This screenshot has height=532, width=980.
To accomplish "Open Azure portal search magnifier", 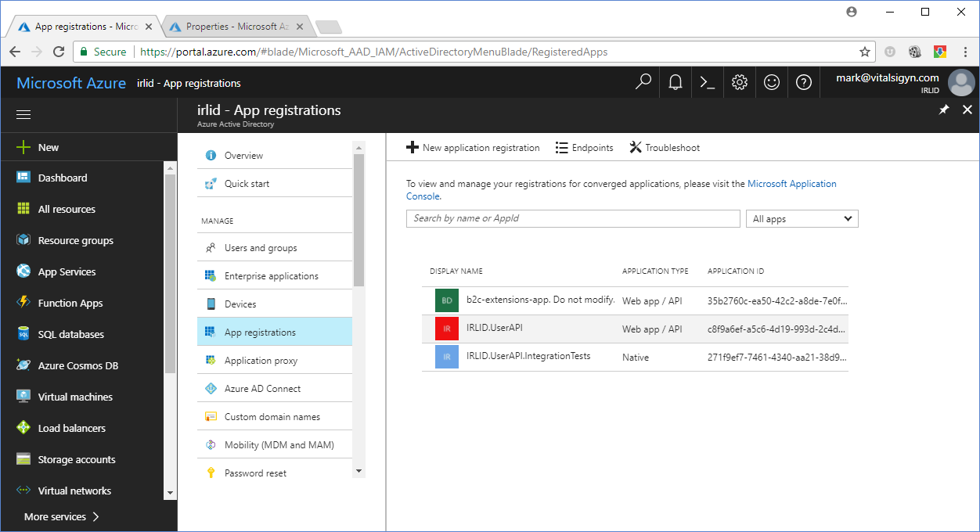I will pos(643,82).
